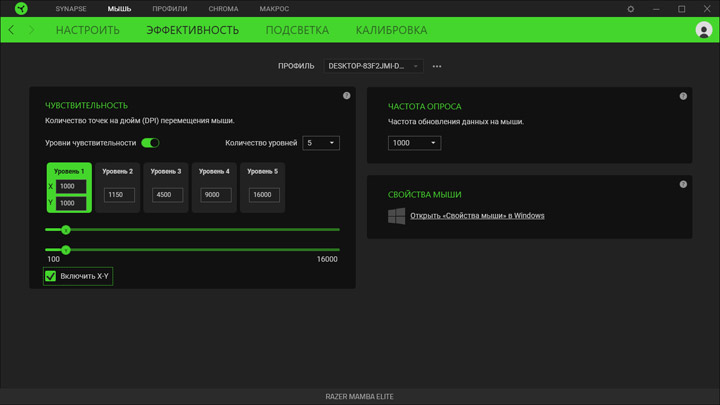
Task: Uncheck the Включить X-Y checkbox
Action: coord(51,276)
